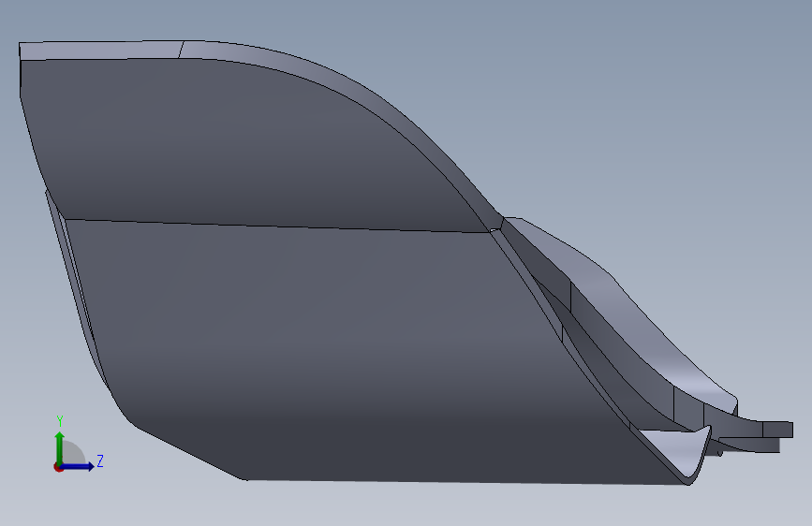Click the green Y axis of the orientation triad
This screenshot has height=526, width=812.
pos(60,446)
